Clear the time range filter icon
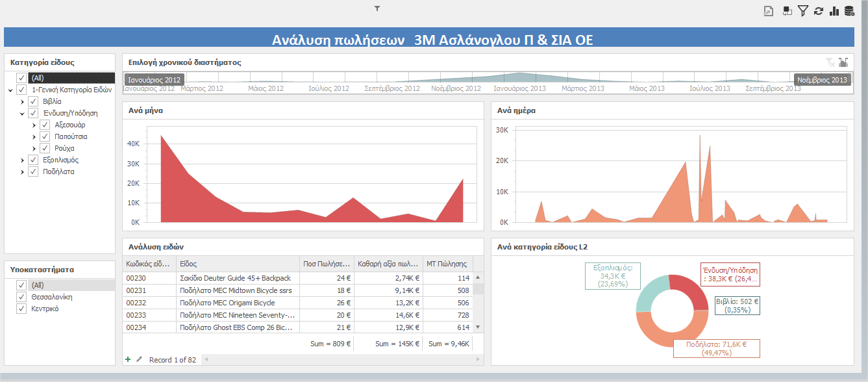Image resolution: width=868 pixels, height=382 pixels. pos(830,62)
